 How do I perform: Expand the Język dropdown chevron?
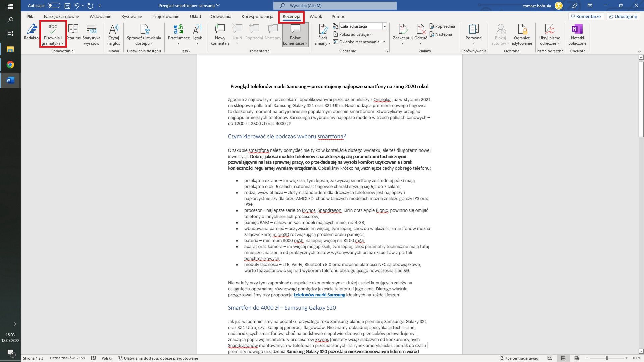pyautogui.click(x=197, y=43)
